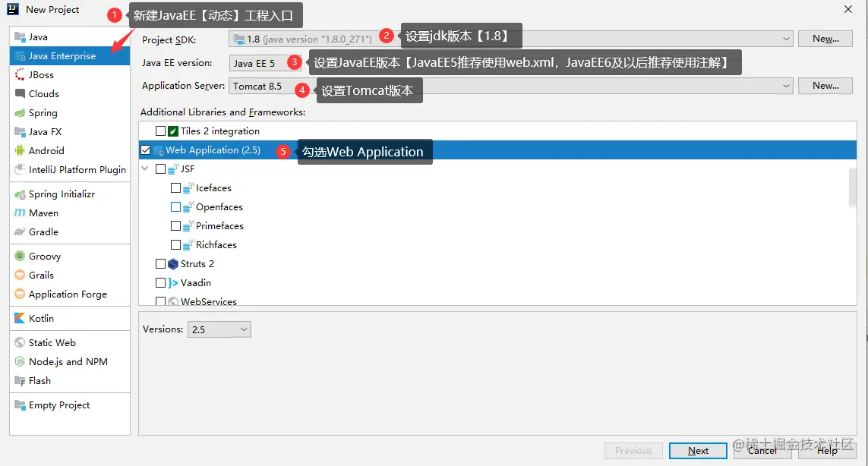This screenshot has width=868, height=466.
Task: Click the JSF framework icon
Action: [x=173, y=168]
